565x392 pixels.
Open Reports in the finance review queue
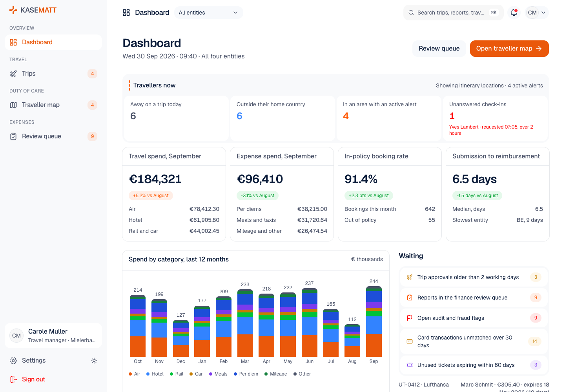coord(474,298)
